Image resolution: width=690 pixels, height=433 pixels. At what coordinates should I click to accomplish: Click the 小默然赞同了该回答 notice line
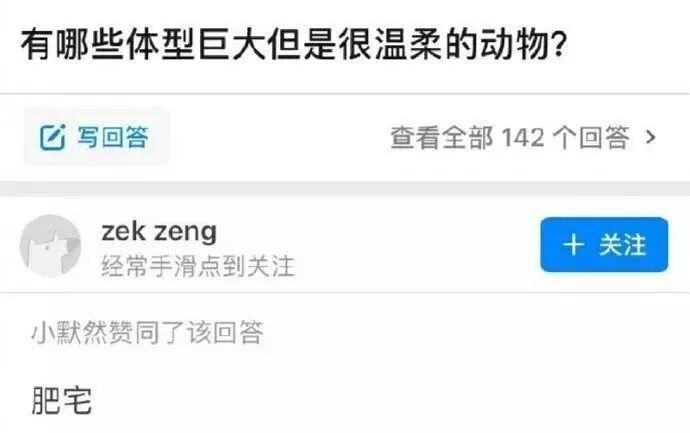pos(147,332)
